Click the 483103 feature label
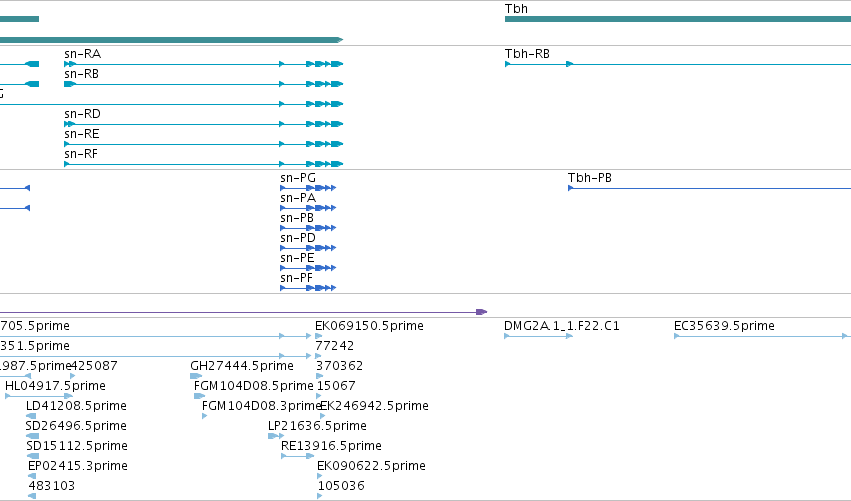The image size is (851, 501). (x=52, y=486)
